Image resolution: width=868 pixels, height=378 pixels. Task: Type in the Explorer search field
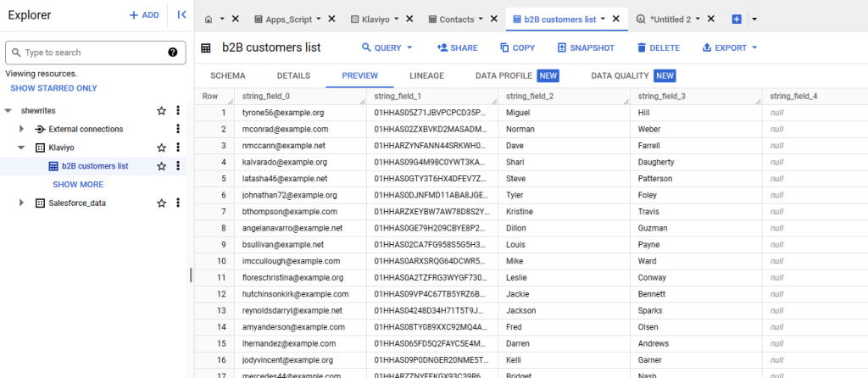pos(94,53)
